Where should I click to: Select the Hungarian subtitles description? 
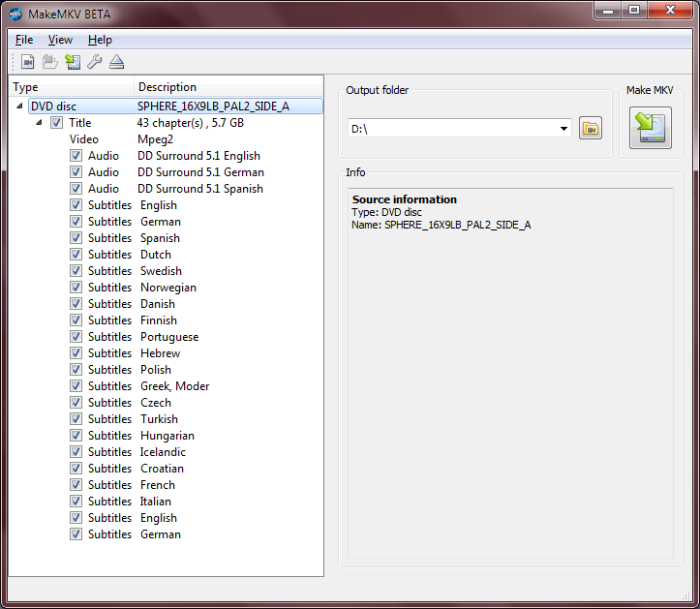click(167, 436)
